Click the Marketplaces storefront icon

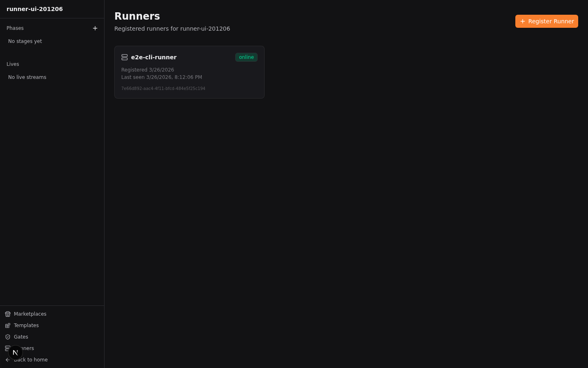tap(8, 314)
